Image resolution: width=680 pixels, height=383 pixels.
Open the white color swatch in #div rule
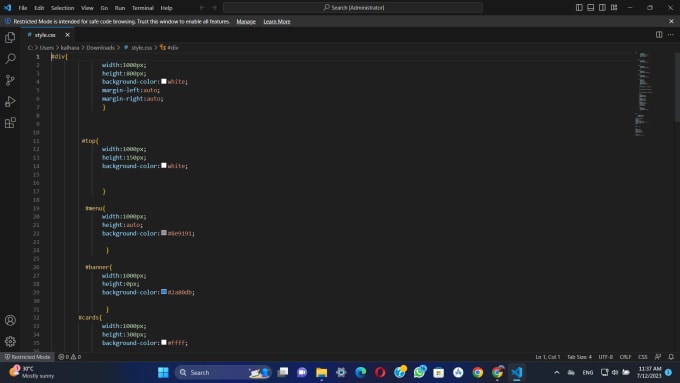(164, 81)
